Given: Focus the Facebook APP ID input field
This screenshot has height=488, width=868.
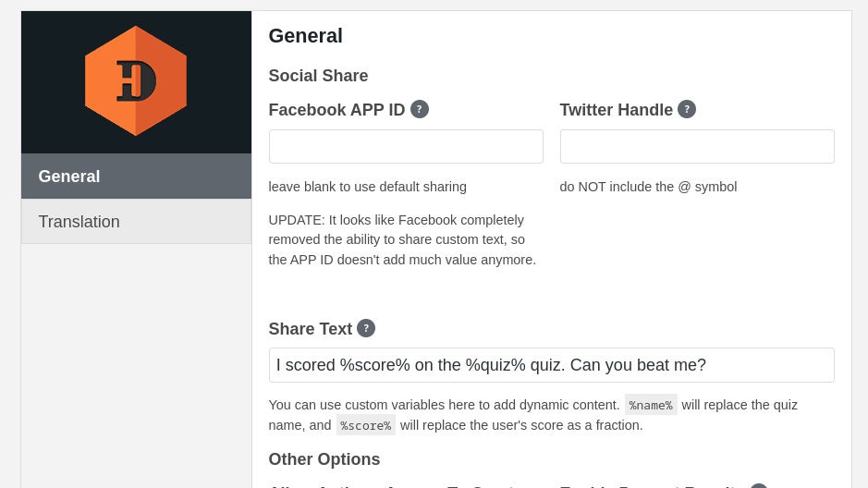Looking at the screenshot, I should coord(406,147).
